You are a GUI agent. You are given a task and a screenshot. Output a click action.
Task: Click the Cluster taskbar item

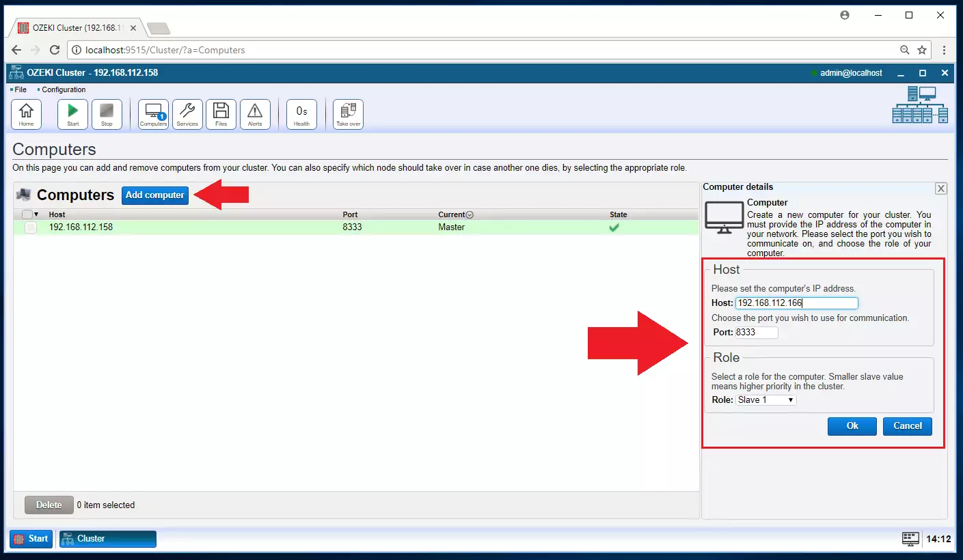pos(108,539)
